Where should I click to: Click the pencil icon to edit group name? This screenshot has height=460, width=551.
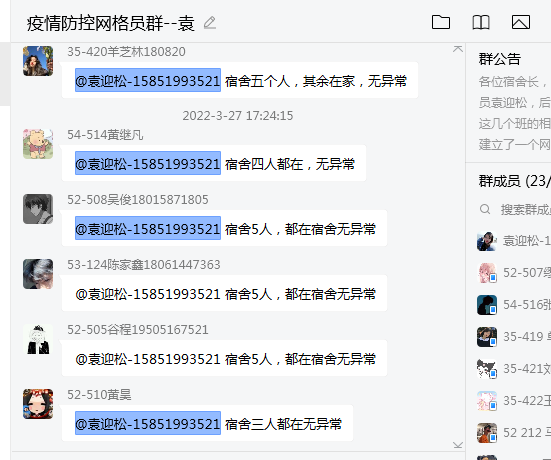(x=210, y=23)
